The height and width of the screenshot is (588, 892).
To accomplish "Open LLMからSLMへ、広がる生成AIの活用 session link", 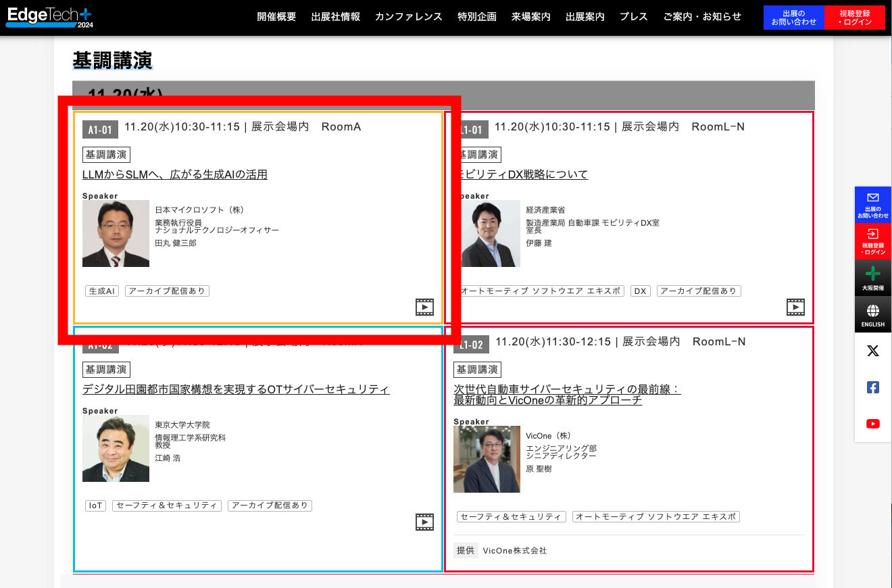I will click(x=174, y=174).
